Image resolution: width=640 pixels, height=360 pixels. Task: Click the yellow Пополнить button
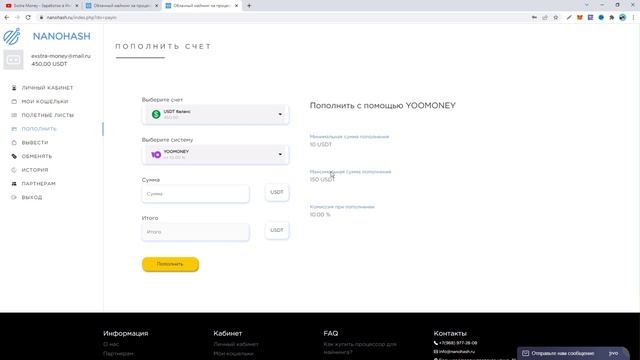click(170, 264)
